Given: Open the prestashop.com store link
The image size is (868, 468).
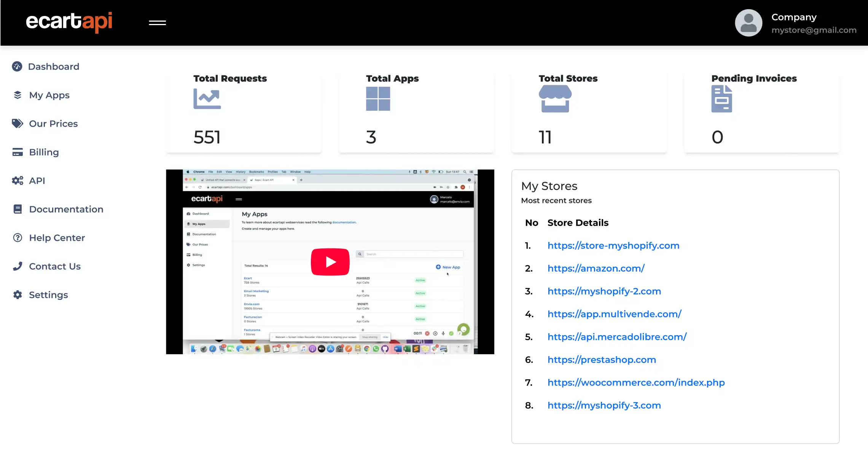Looking at the screenshot, I should pos(601,360).
